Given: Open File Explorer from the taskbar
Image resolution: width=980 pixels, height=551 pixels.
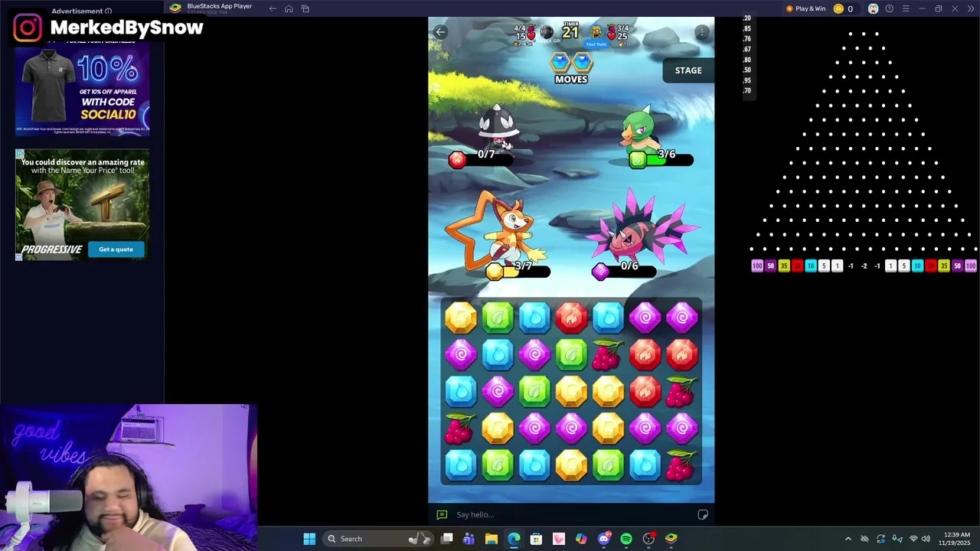Looking at the screenshot, I should pos(492,539).
